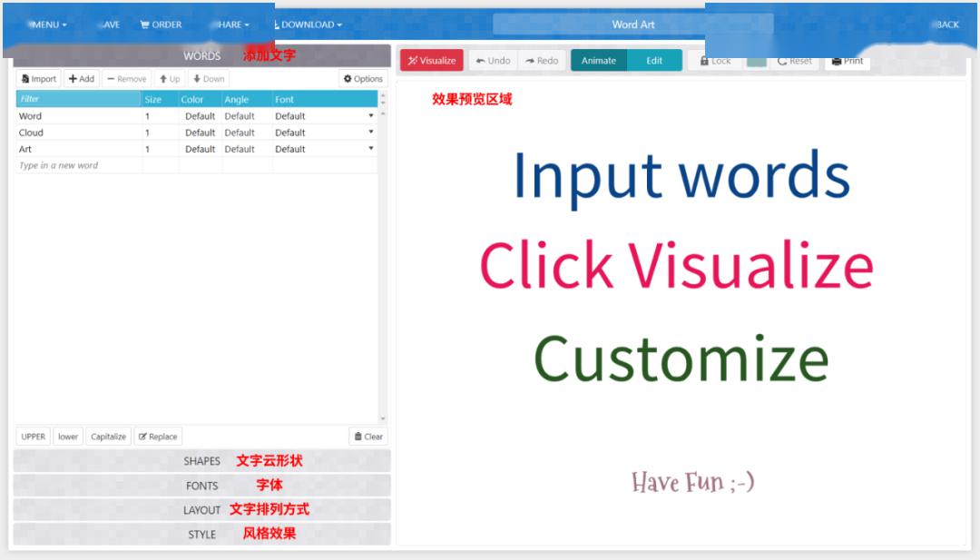
Task: Expand the FONTS panel
Action: point(201,486)
